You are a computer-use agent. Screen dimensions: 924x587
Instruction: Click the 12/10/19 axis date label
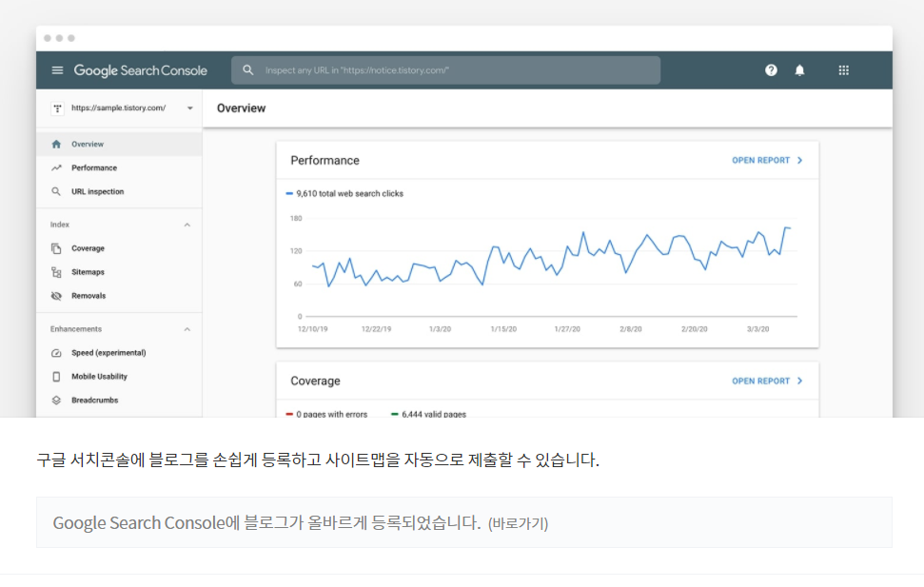312,329
